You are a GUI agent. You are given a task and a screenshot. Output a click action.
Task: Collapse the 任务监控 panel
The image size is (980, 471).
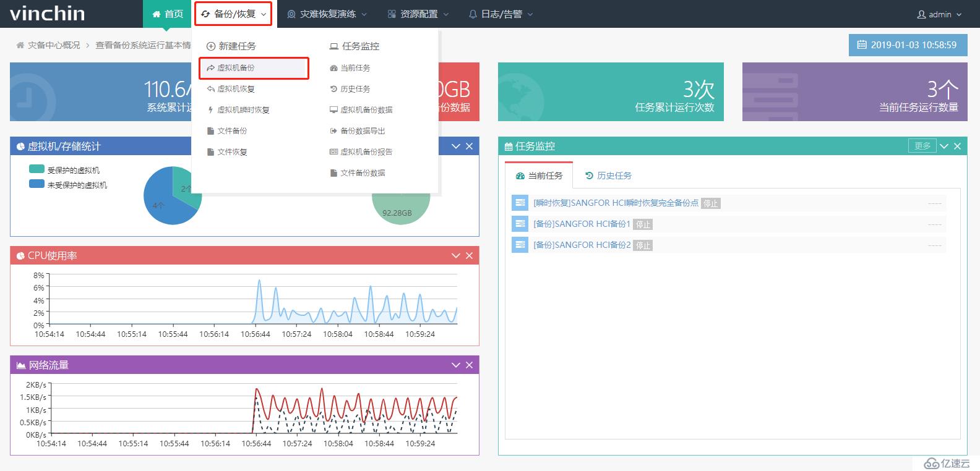(944, 146)
